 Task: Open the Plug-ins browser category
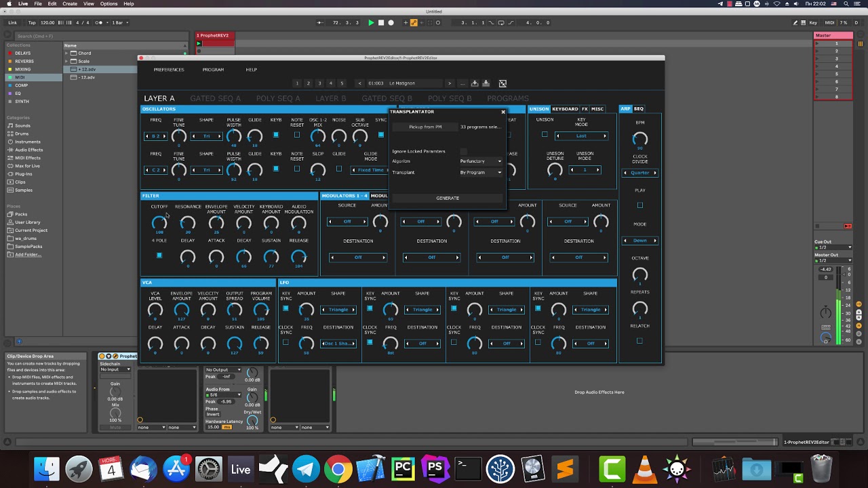[x=23, y=174]
